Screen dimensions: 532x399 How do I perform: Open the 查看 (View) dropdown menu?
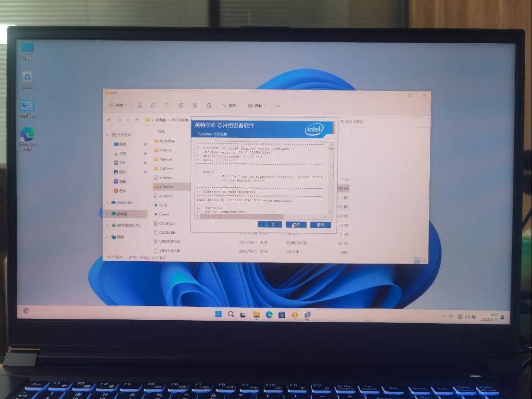point(257,106)
